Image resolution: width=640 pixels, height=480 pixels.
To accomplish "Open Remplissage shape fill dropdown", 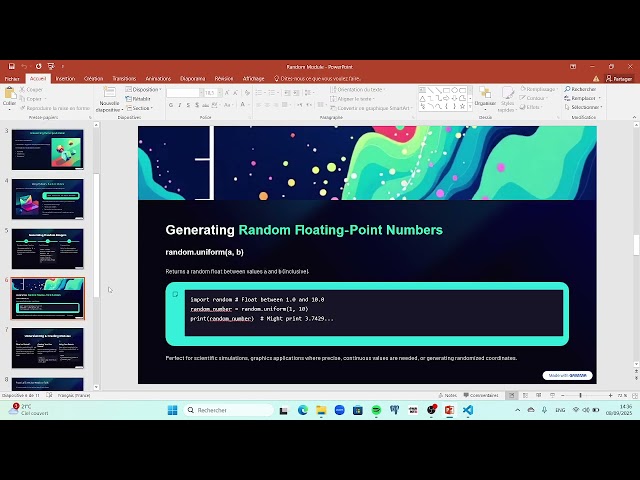I will coord(538,89).
